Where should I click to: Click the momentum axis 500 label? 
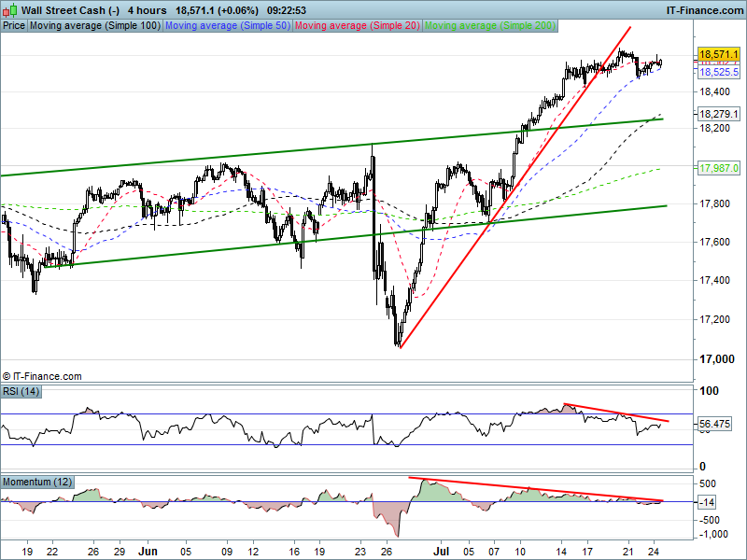click(708, 483)
